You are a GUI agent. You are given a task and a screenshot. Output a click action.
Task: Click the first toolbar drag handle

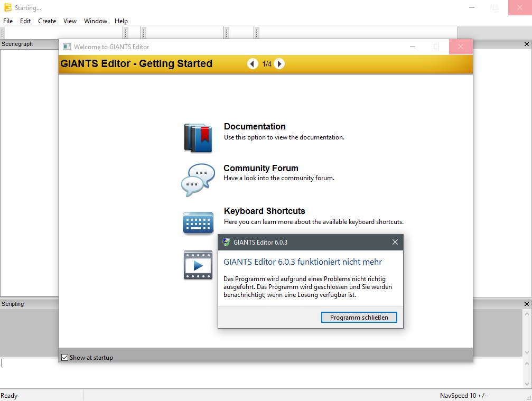[2, 33]
